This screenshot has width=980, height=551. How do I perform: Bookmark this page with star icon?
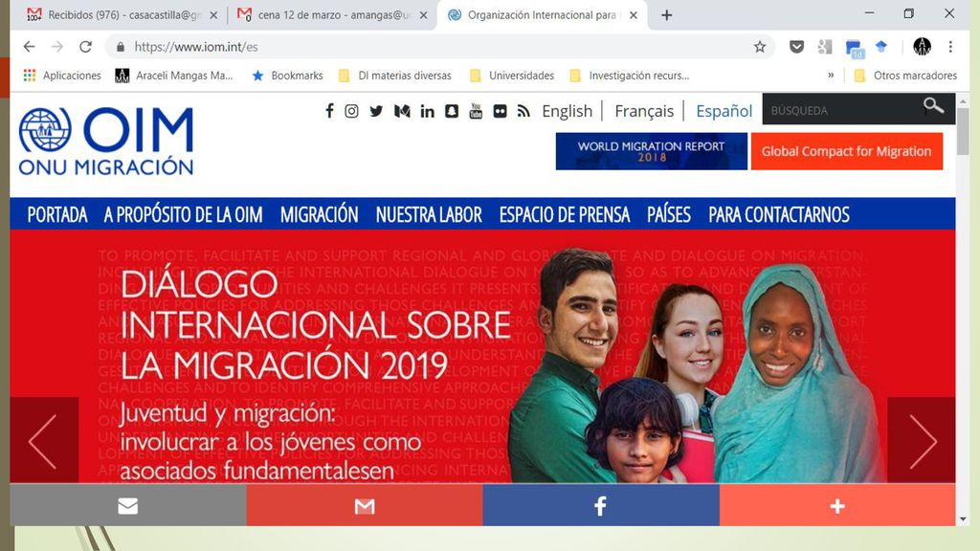tap(759, 47)
